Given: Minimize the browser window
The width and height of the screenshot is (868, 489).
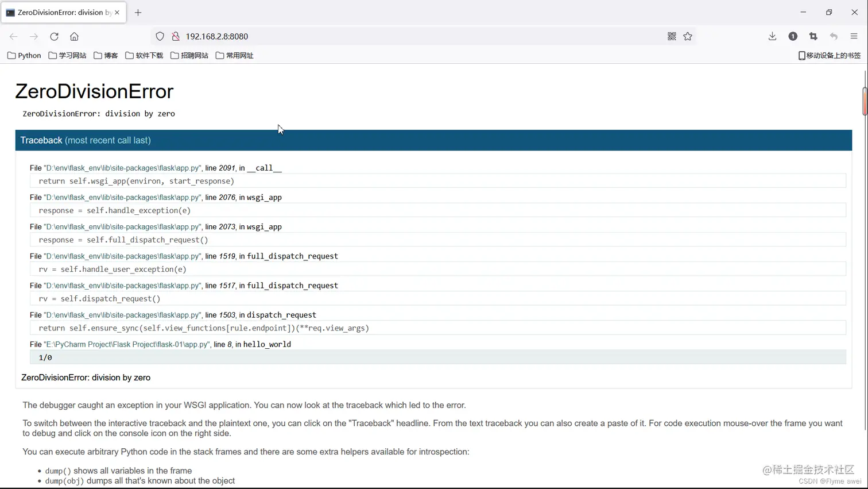Looking at the screenshot, I should [803, 12].
